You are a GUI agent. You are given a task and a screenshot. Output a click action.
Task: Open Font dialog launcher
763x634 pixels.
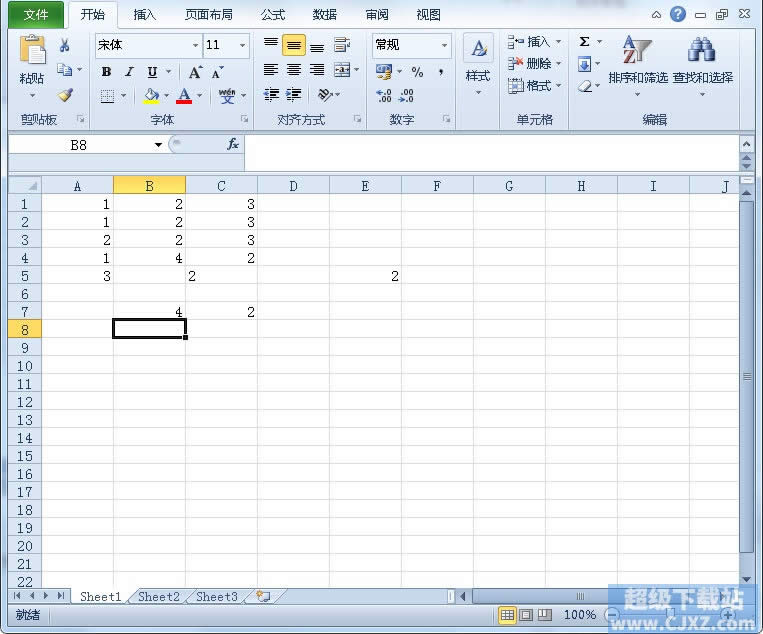click(x=244, y=119)
